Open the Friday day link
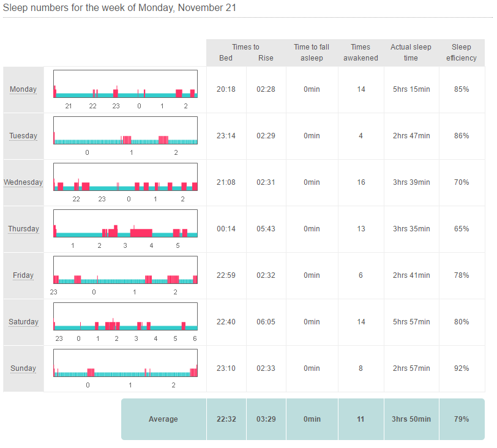Image resolution: width=497 pixels, height=448 pixels. click(23, 275)
